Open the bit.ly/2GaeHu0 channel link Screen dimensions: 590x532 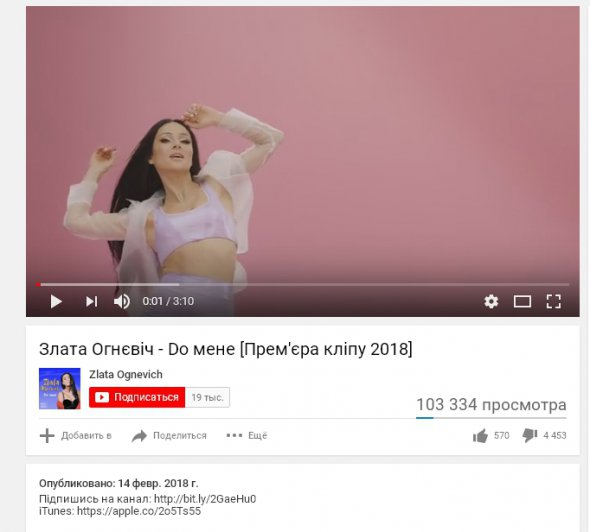(205, 499)
